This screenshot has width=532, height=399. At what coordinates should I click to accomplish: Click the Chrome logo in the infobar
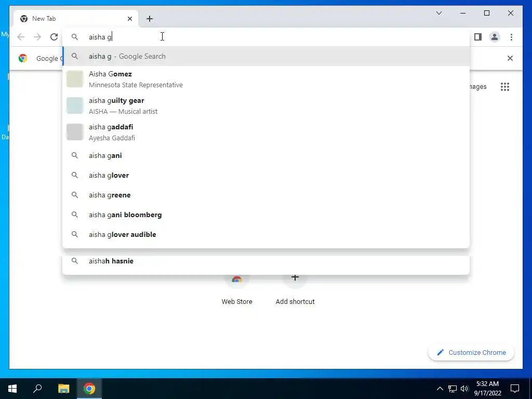click(x=23, y=58)
